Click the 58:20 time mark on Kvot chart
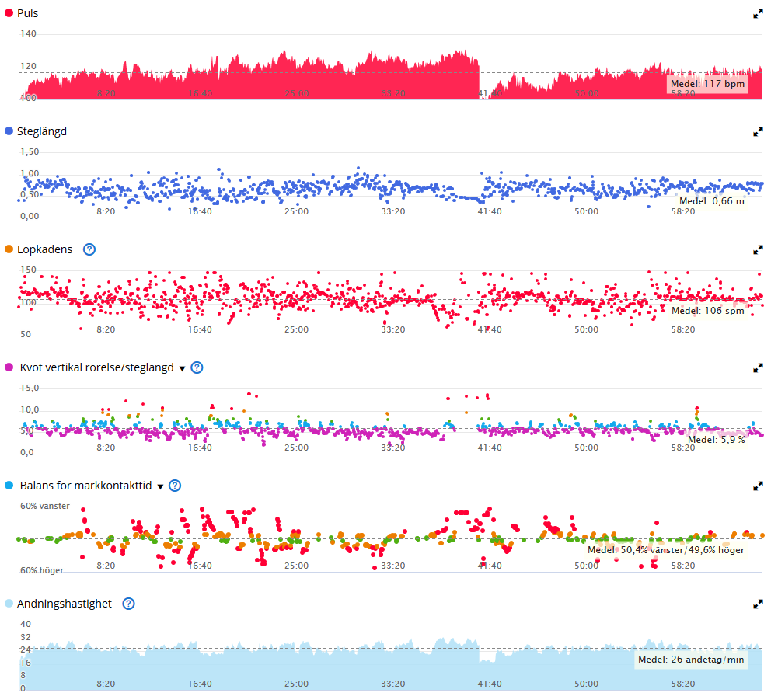Viewport: 771px width, 700px height. click(x=683, y=448)
